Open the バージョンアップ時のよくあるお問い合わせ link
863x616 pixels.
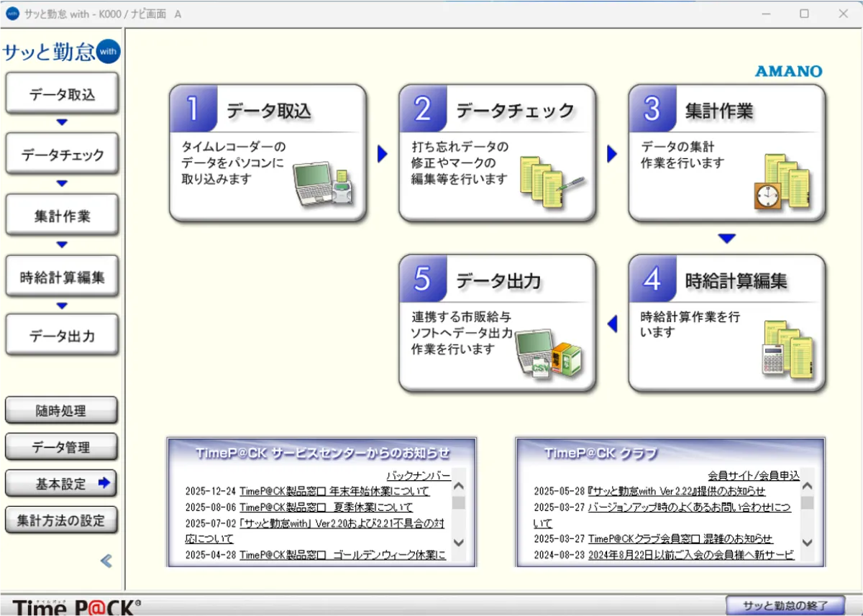(662, 515)
